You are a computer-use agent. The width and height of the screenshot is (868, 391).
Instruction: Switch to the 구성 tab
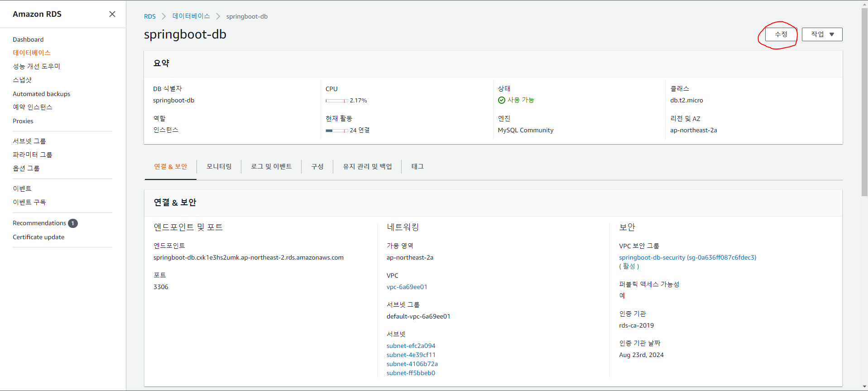pyautogui.click(x=317, y=167)
